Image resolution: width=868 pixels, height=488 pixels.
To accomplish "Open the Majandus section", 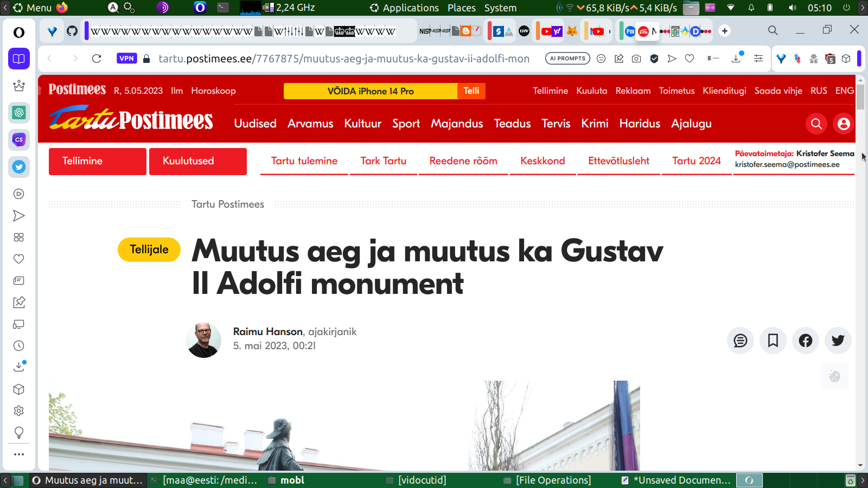I will [x=457, y=124].
